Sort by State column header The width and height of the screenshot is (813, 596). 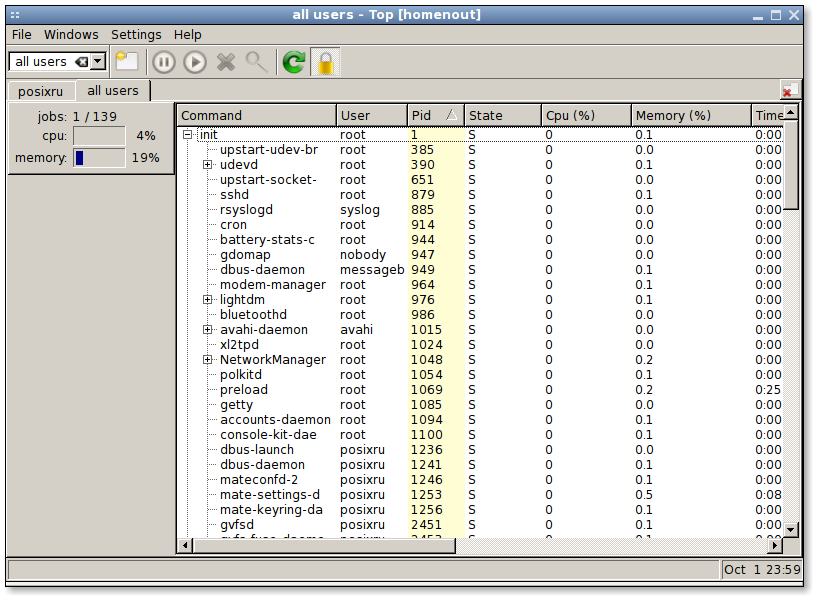coord(502,115)
